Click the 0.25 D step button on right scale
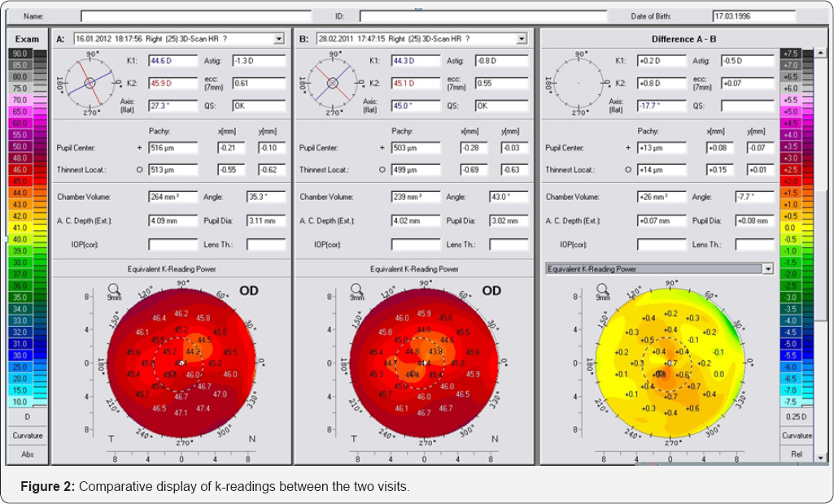The image size is (834, 504). point(797,417)
